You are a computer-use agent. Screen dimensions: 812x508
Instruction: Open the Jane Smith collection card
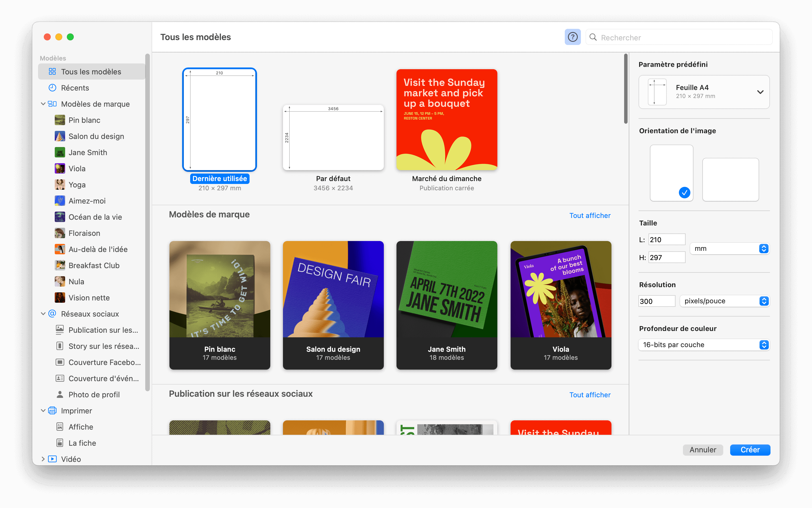446,305
